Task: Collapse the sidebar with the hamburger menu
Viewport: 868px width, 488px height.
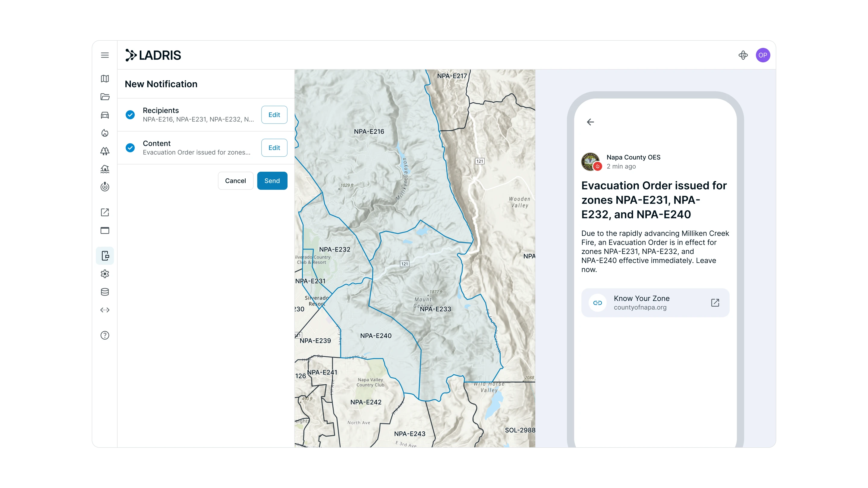Action: (x=105, y=55)
